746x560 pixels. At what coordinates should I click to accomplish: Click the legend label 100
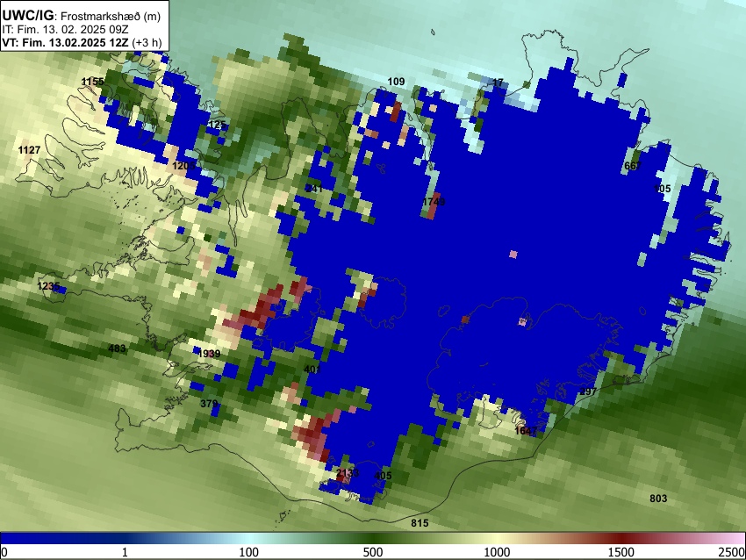249,552
